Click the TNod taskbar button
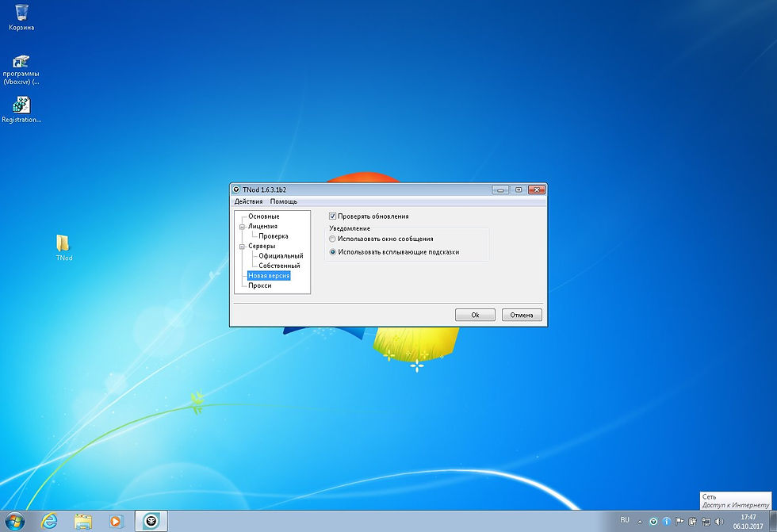This screenshot has width=777, height=532. click(x=151, y=521)
